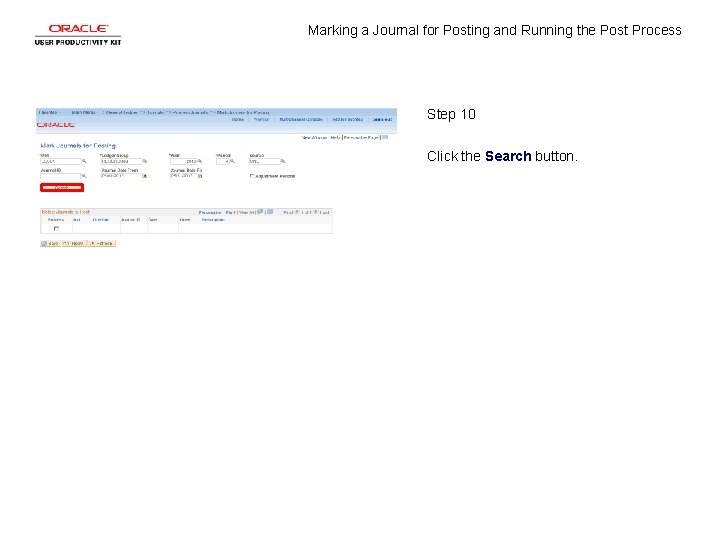Screen dimensions: 720x540
Task: Open the Source field lookup magnifier
Action: click(x=283, y=161)
